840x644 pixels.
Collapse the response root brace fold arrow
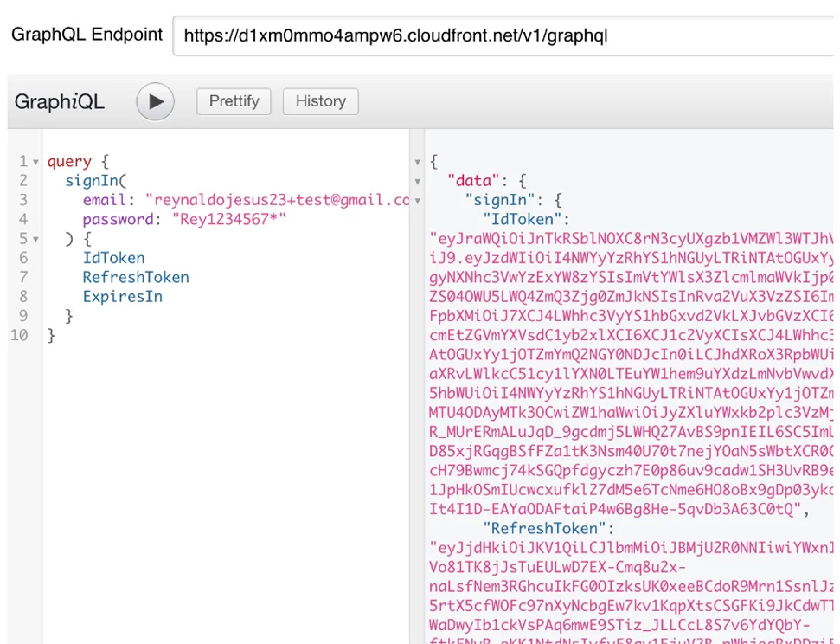tap(417, 162)
